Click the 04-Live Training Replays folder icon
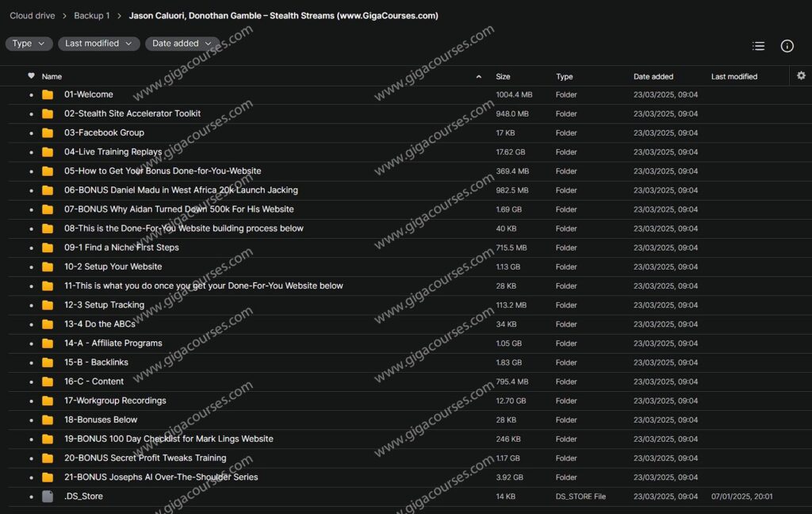The image size is (812, 514). pyautogui.click(x=48, y=152)
